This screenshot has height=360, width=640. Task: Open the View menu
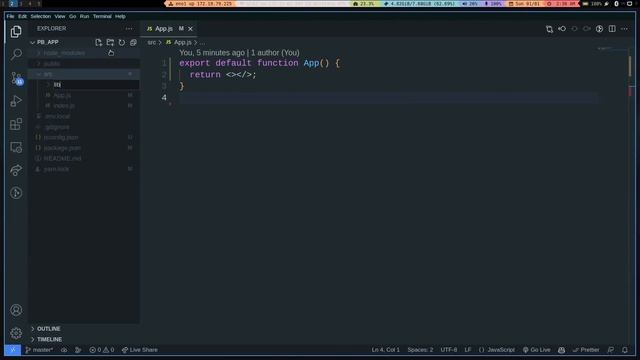click(x=60, y=16)
